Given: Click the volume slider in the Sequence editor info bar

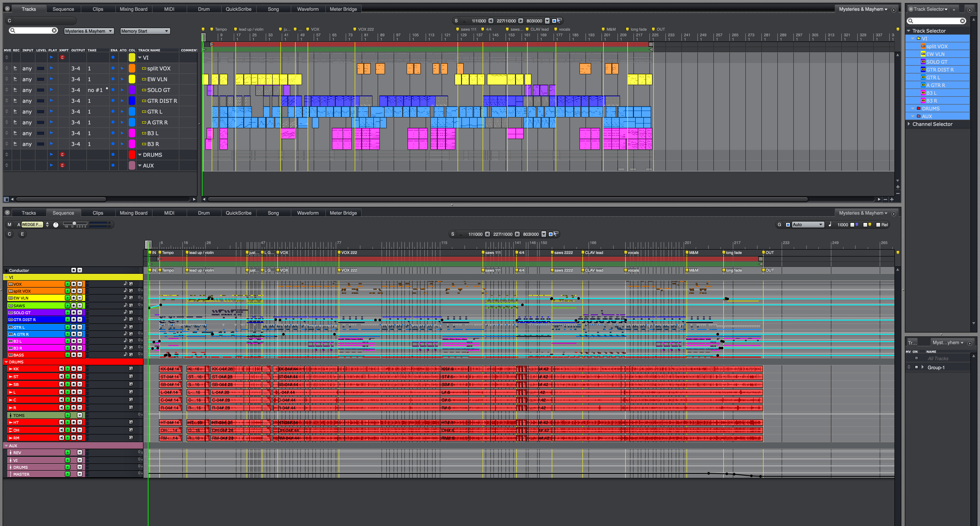Looking at the screenshot, I should pos(75,223).
